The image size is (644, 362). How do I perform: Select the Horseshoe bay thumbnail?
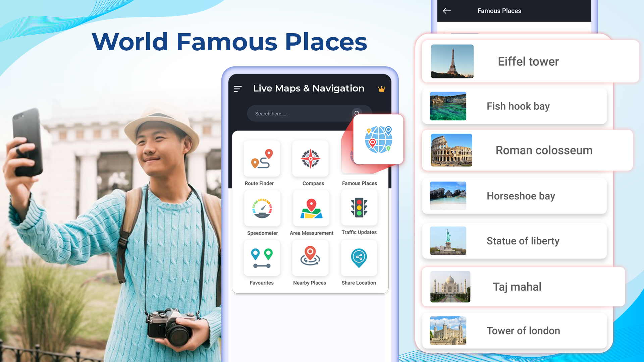(x=448, y=196)
